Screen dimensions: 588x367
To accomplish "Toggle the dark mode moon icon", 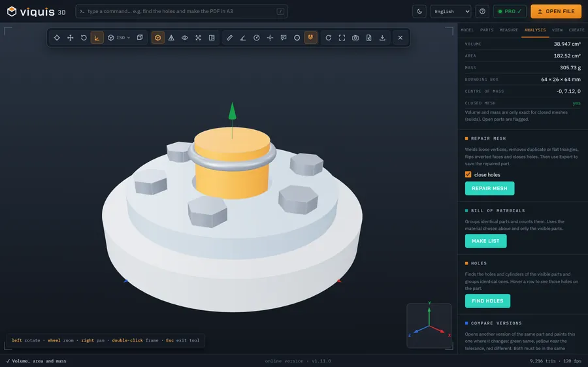I will coord(419,11).
